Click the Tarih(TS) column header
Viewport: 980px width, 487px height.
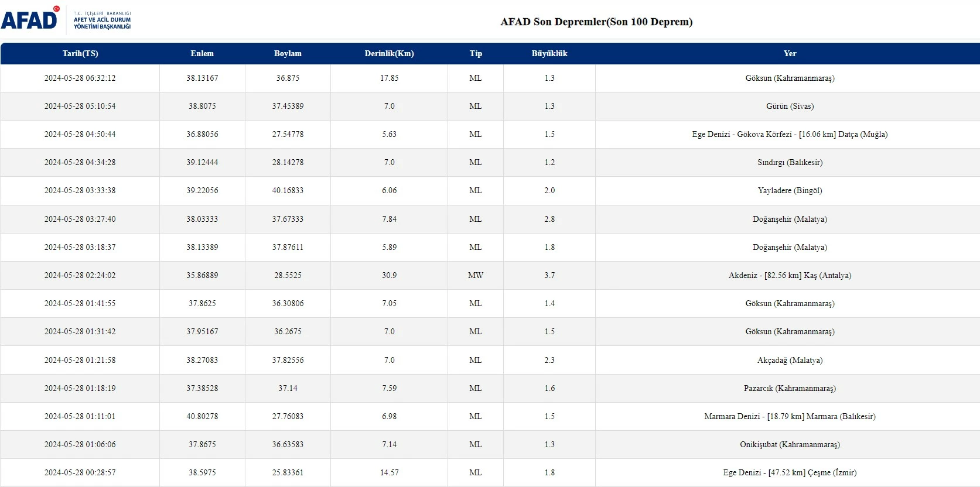coord(80,53)
